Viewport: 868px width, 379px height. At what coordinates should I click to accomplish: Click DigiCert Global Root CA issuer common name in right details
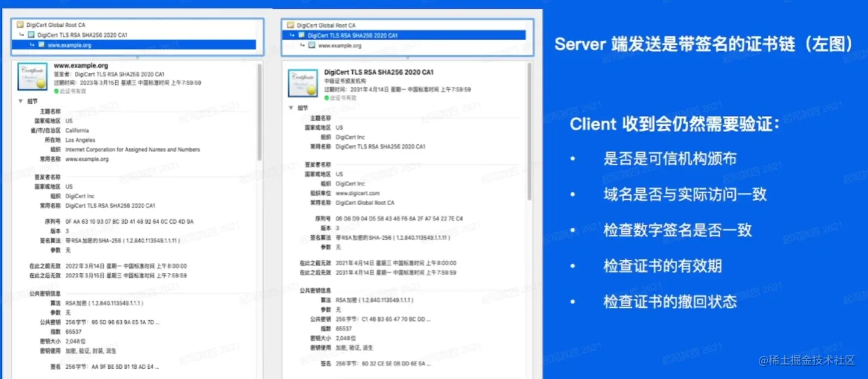(x=365, y=203)
